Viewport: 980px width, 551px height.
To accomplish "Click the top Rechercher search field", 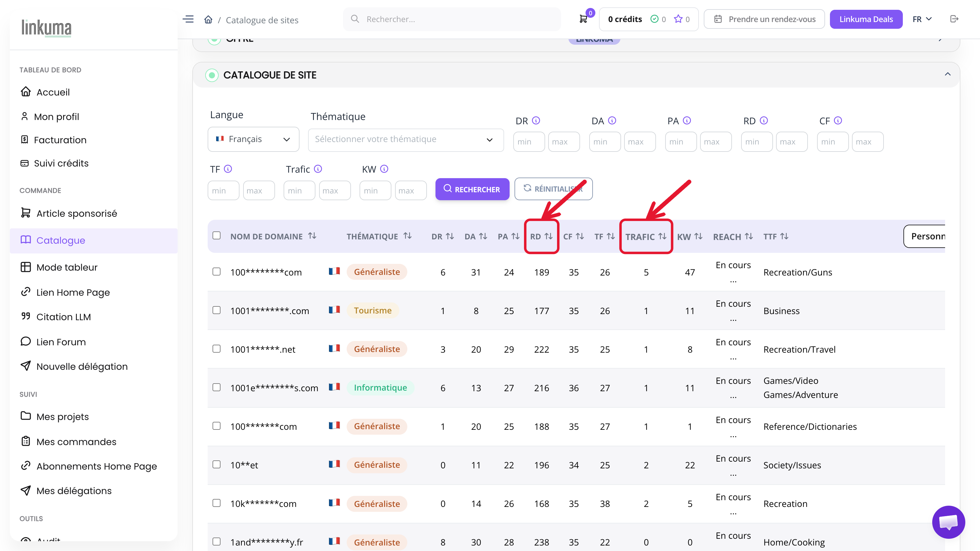I will pos(452,19).
